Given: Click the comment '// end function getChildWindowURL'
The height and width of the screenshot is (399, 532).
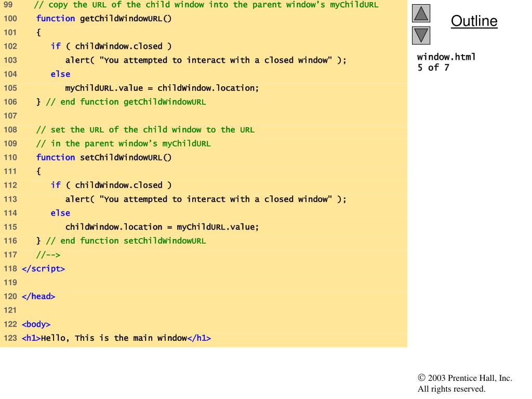Looking at the screenshot, I should click(126, 102).
